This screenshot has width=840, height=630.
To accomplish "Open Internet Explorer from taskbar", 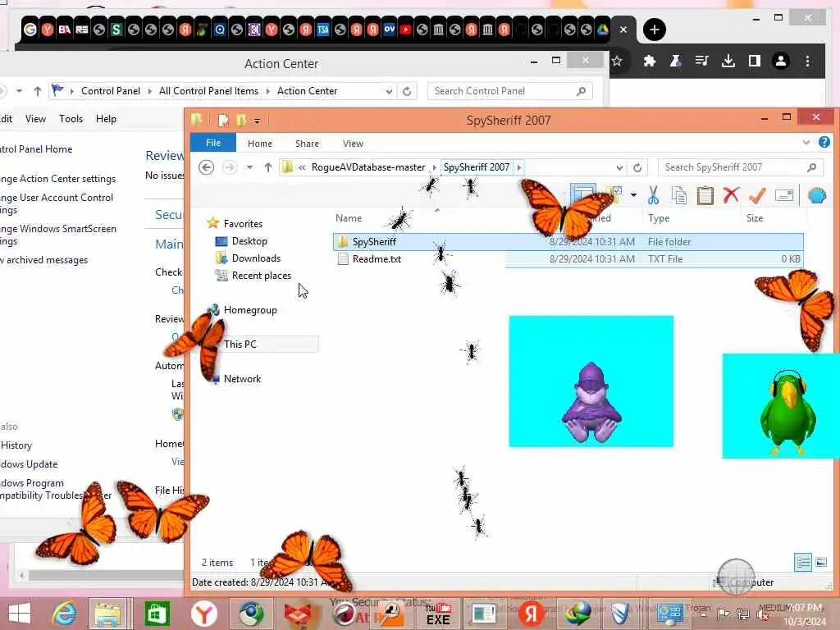I will tap(64, 614).
